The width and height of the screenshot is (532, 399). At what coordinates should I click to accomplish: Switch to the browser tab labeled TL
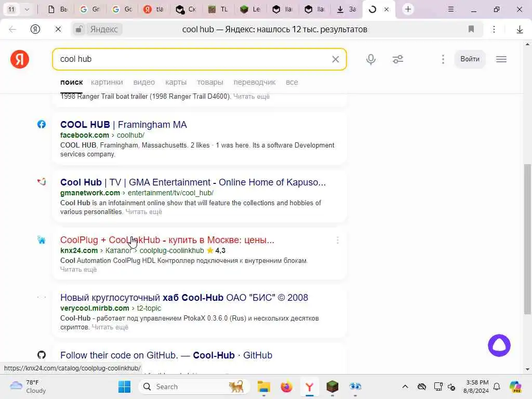click(x=218, y=9)
